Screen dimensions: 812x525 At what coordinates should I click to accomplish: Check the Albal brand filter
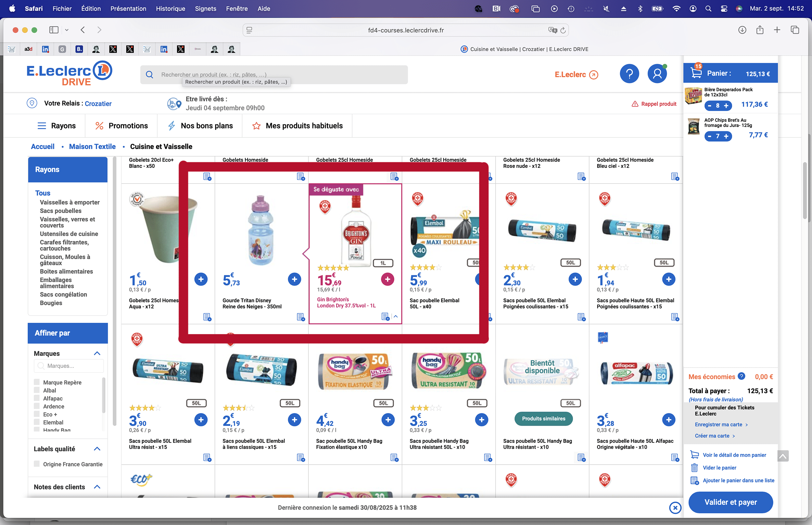coord(37,390)
